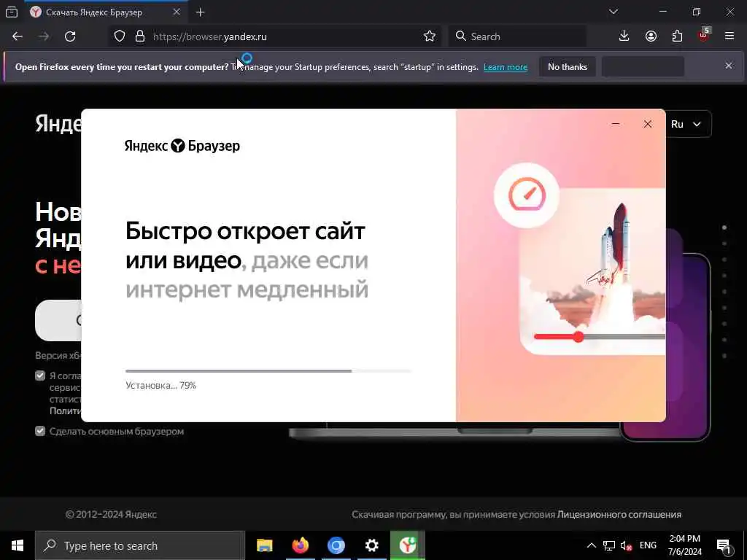Viewport: 747px width, 560px height.
Task: Toggle Сделать основным браузером checkbox
Action: coord(40,431)
